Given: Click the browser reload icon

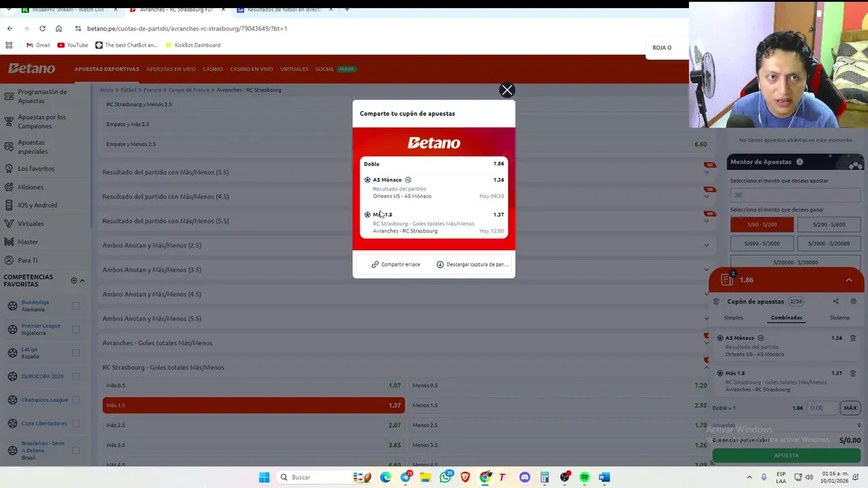Looking at the screenshot, I should click(x=42, y=28).
